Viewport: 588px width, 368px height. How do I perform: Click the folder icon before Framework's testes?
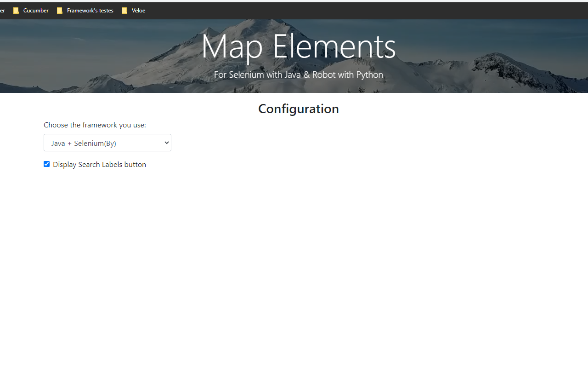[60, 10]
